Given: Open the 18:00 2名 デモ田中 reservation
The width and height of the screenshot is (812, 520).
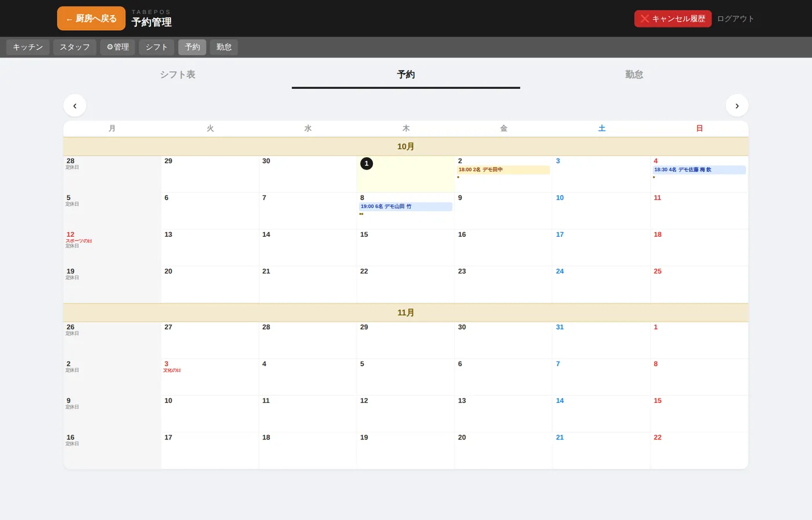Looking at the screenshot, I should point(503,170).
